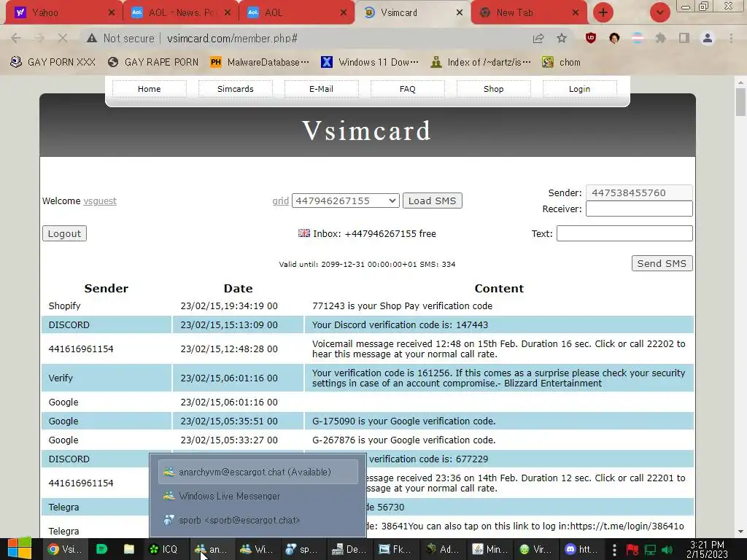Screen dimensions: 747x560
Task: Stop loading the page with X icon
Action: [62, 38]
